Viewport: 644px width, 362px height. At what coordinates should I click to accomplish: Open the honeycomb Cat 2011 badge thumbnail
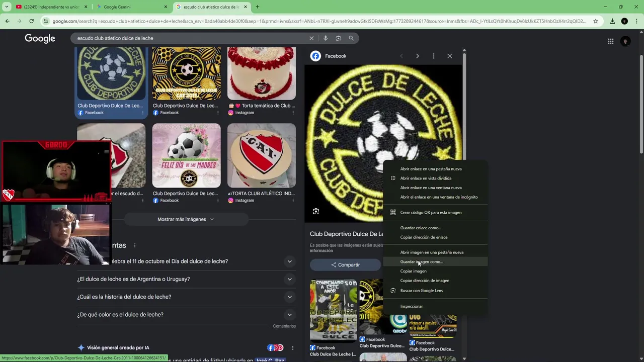click(187, 73)
